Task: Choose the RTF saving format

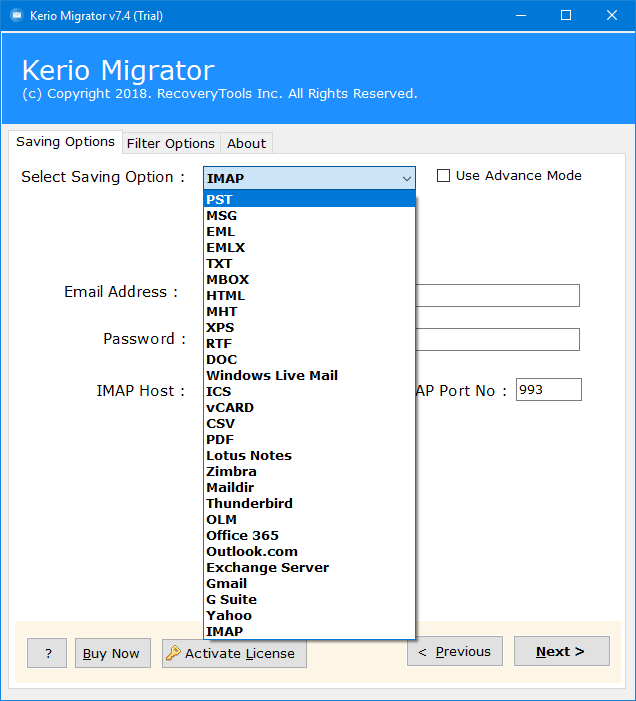Action: click(x=309, y=343)
